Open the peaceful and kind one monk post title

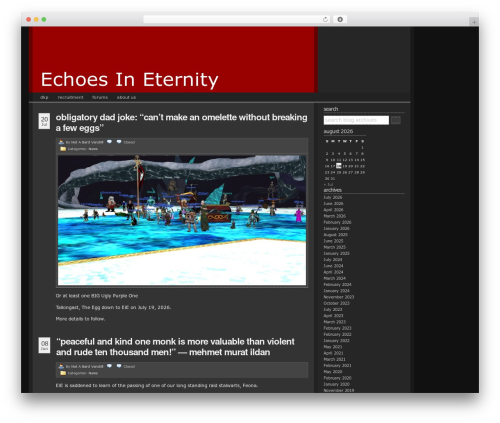175,347
